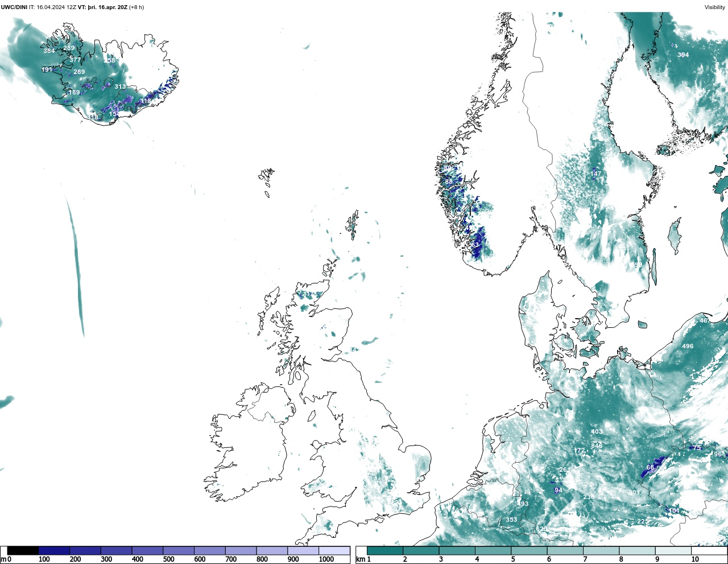Select the dark navy 100–200 m legend swatch
728x564 pixels.
click(54, 550)
